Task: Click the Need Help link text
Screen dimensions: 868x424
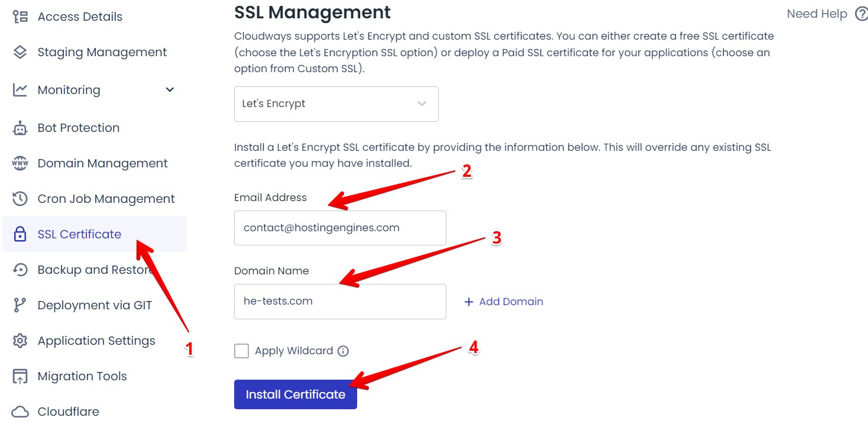Action: coord(817,14)
